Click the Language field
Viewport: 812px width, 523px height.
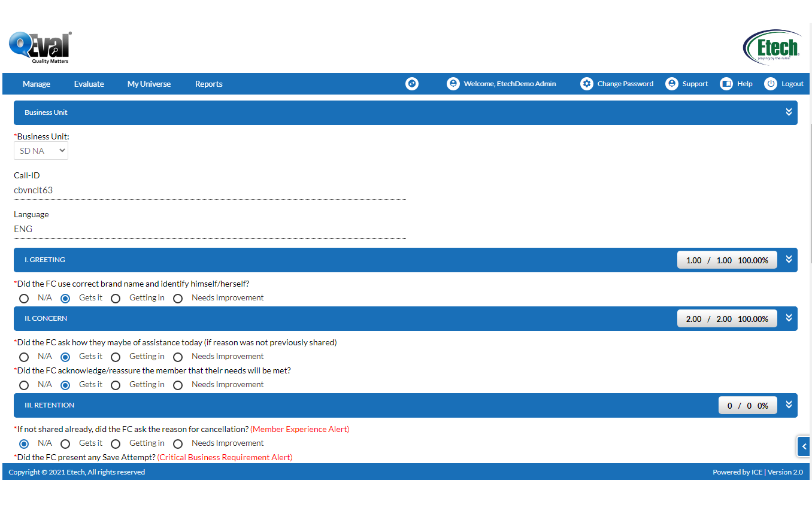tap(210, 229)
